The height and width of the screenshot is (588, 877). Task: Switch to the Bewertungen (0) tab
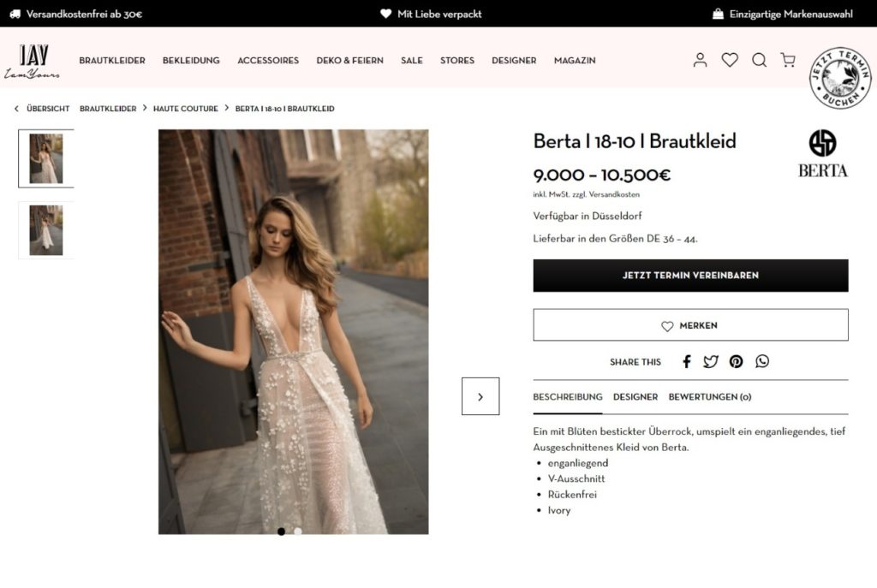point(710,397)
